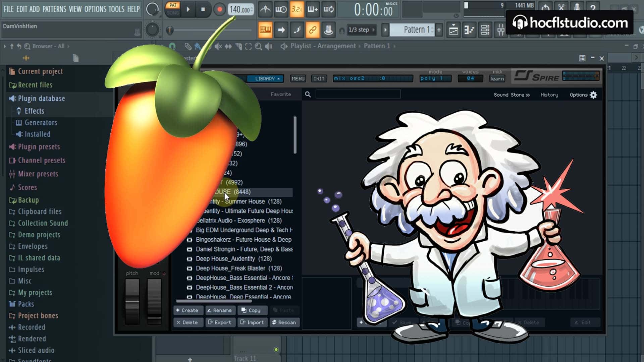
Task: Open the Spire voices 04 selector
Action: click(x=470, y=78)
